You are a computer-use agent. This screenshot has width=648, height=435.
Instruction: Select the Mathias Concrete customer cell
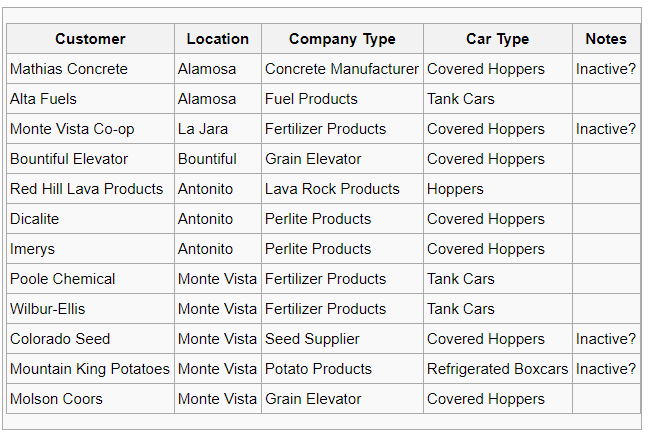tap(91, 69)
